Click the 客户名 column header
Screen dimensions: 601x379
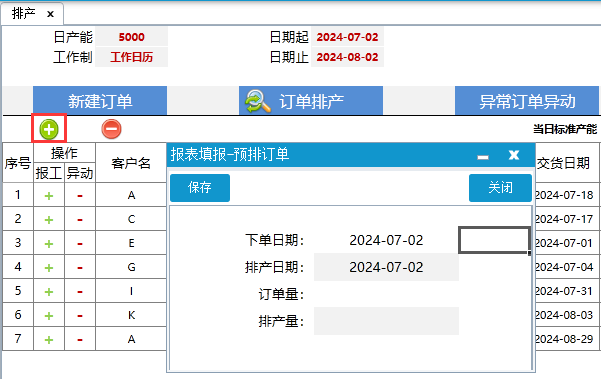[x=131, y=163]
